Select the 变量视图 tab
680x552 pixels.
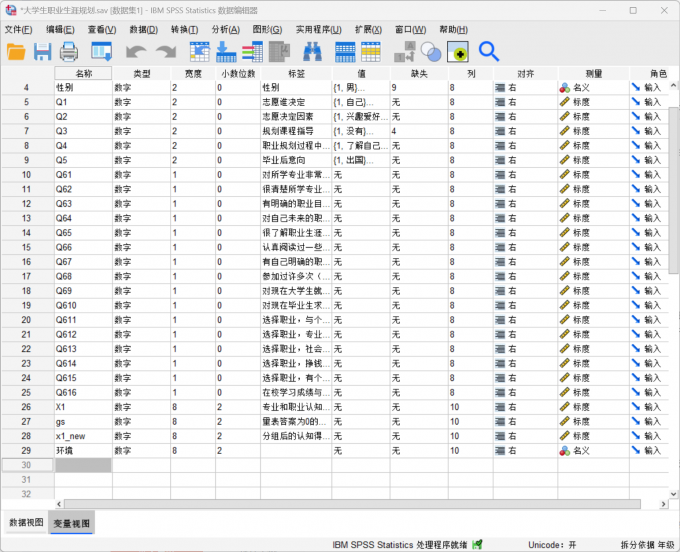(72, 523)
